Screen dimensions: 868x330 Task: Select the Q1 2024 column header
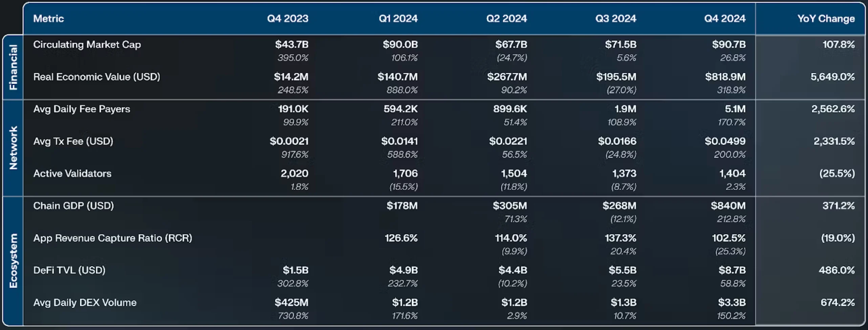398,18
